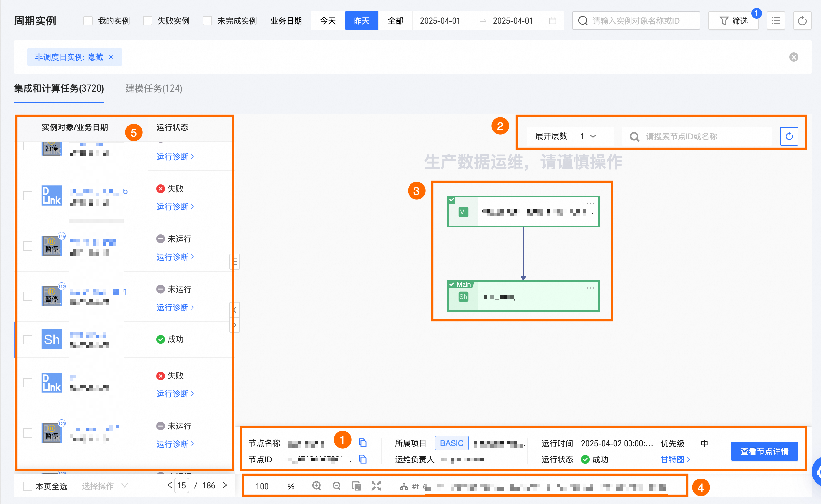Click the instance name search input
This screenshot has height=504, width=821.
pos(635,21)
